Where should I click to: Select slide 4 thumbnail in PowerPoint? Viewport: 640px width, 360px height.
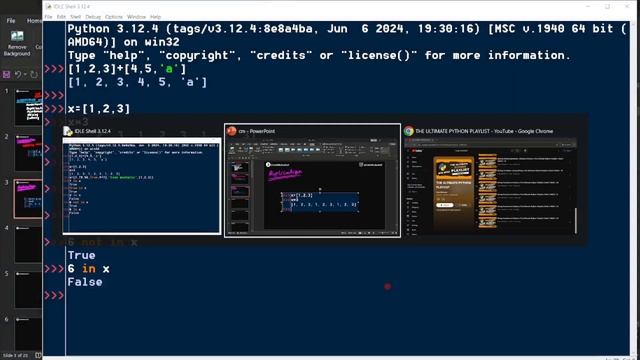coord(29,244)
